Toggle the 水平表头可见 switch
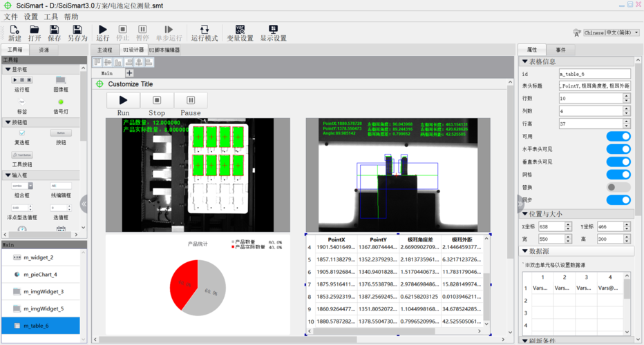Image resolution: width=644 pixels, height=345 pixels. click(618, 149)
